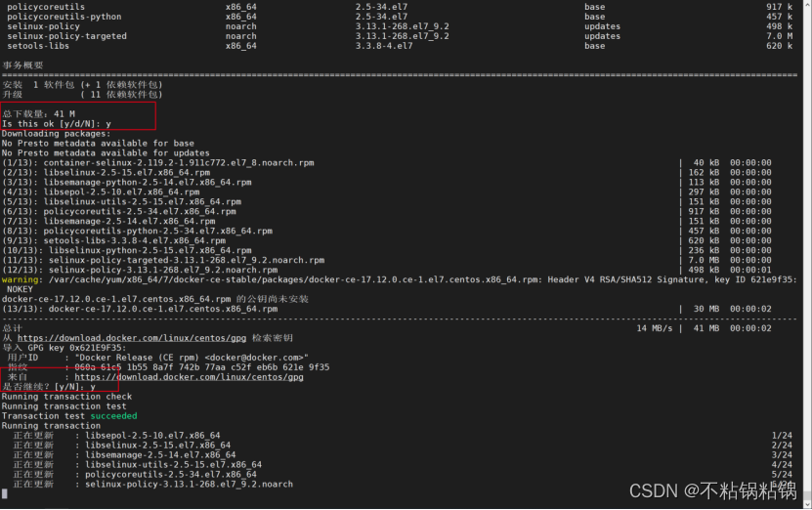Click 'No Presto metadata available for updates'

click(106, 153)
